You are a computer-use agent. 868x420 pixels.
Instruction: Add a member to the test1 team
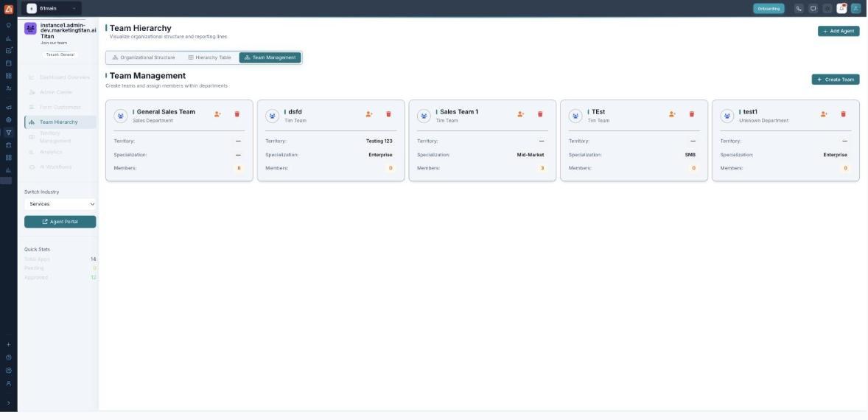pos(824,114)
